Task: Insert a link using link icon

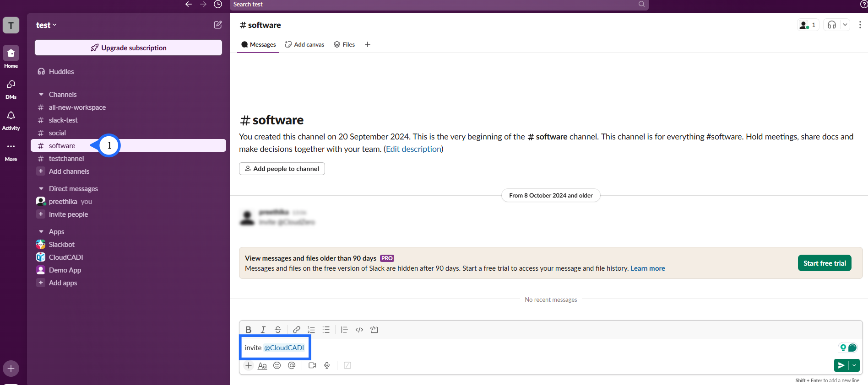Action: pos(297,330)
